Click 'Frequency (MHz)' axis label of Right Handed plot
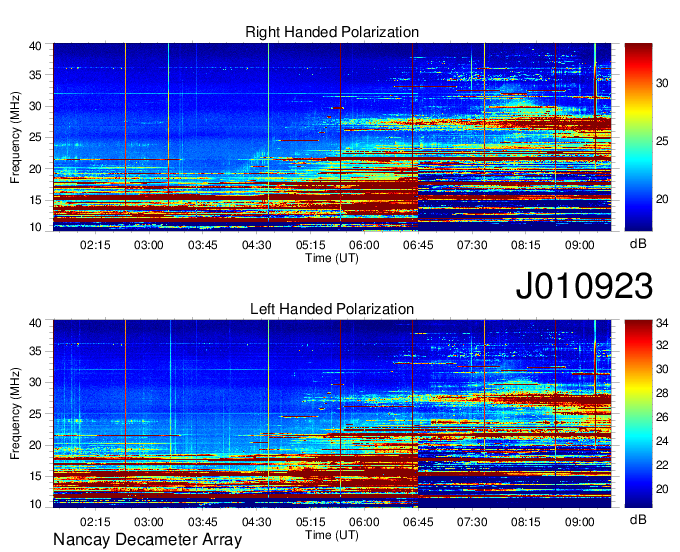The image size is (680, 552). point(15,137)
